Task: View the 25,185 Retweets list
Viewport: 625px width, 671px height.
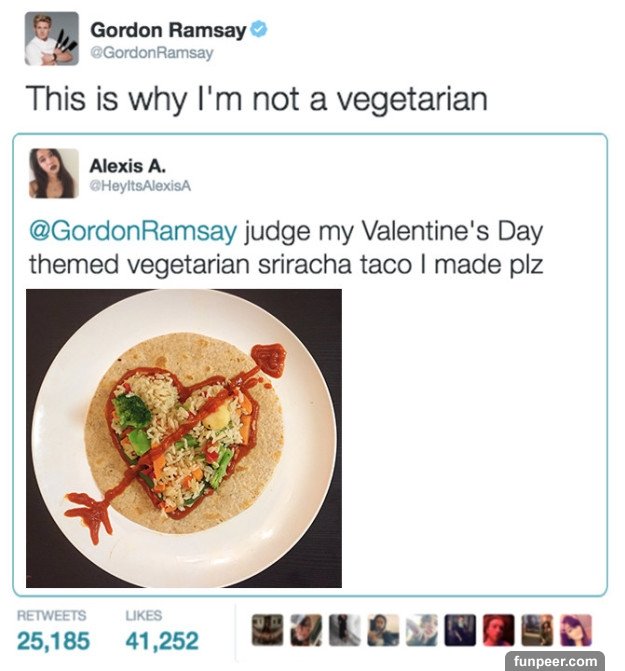Action: tap(53, 640)
